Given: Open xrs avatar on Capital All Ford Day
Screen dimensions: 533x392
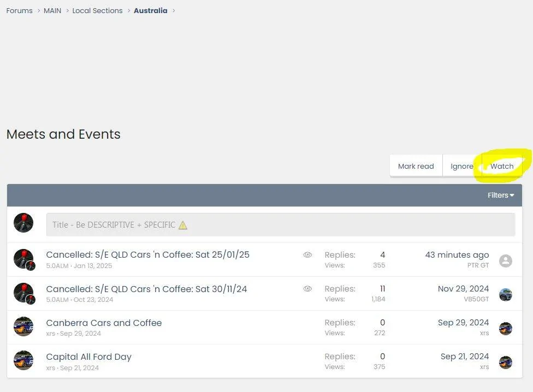Looking at the screenshot, I should click(23, 360).
